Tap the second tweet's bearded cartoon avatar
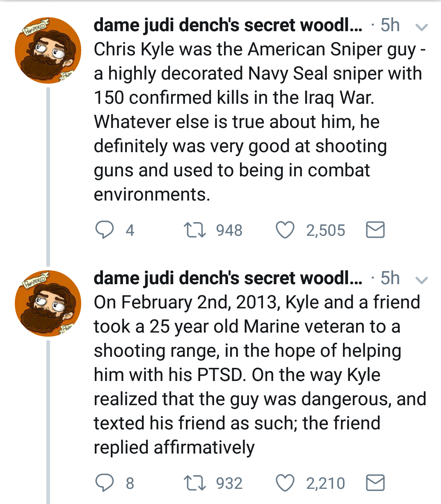This screenshot has height=504, width=441. click(48, 303)
